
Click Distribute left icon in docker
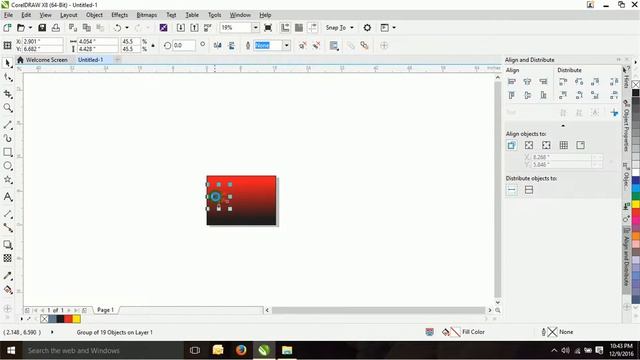[563, 82]
